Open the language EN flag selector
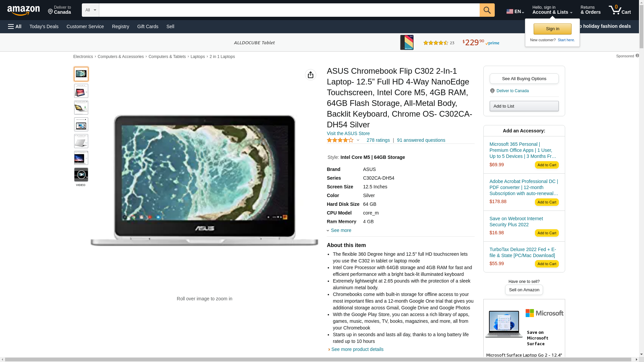Screen dimensions: 644x362 point(515,11)
